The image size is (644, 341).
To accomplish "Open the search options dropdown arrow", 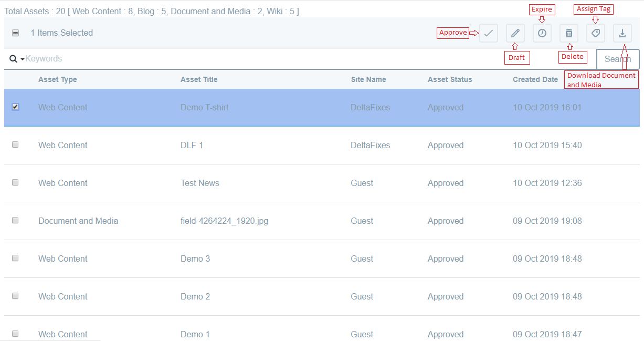I will (23, 59).
